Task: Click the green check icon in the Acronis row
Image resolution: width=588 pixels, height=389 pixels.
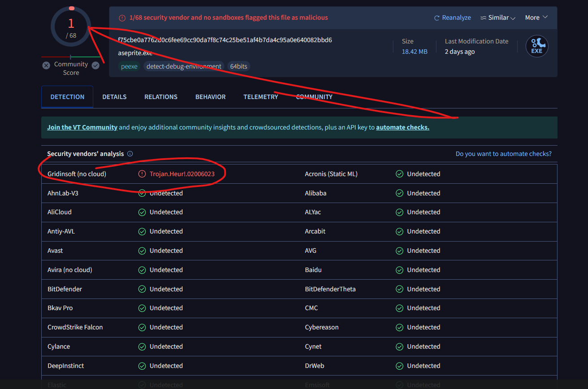Action: (x=399, y=174)
